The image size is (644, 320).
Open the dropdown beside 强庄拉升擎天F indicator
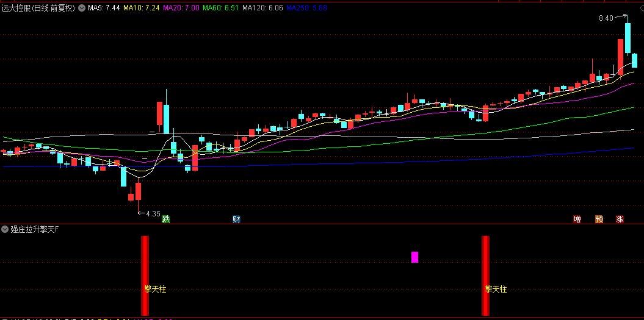[5, 229]
